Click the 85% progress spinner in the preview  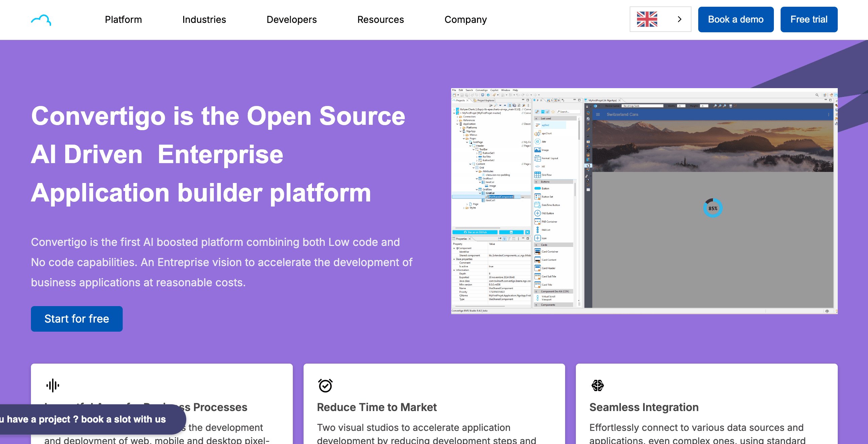tap(713, 208)
